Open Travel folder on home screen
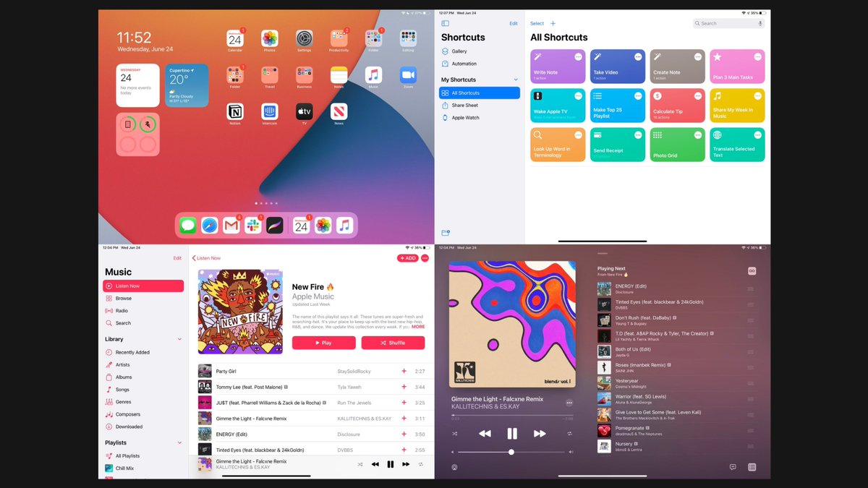The height and width of the screenshot is (488, 868). point(270,74)
